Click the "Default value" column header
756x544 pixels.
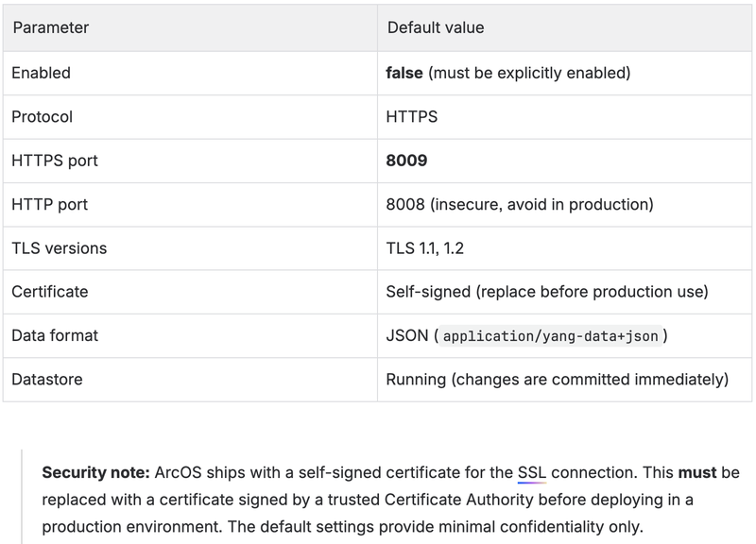click(x=564, y=28)
